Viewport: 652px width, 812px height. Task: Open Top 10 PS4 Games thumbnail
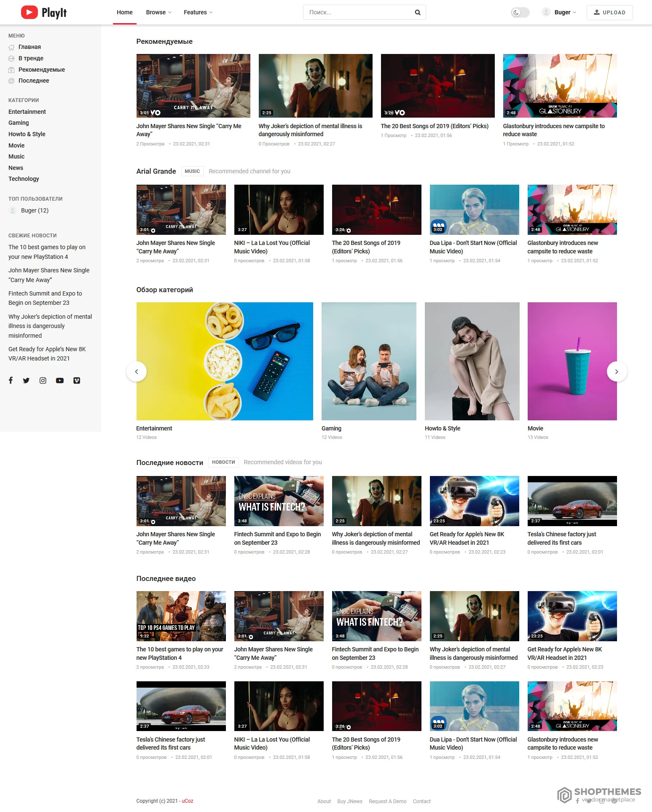[x=181, y=616]
